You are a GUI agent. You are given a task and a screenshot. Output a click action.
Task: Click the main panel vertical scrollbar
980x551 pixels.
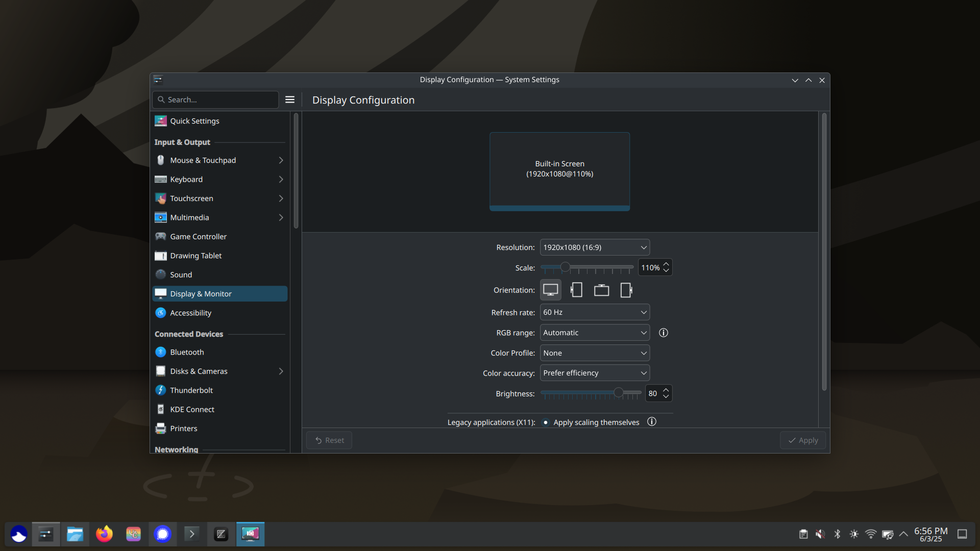point(824,252)
